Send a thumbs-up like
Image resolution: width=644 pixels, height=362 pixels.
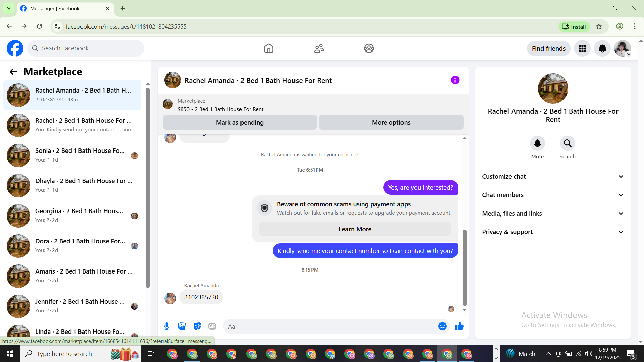pyautogui.click(x=459, y=326)
